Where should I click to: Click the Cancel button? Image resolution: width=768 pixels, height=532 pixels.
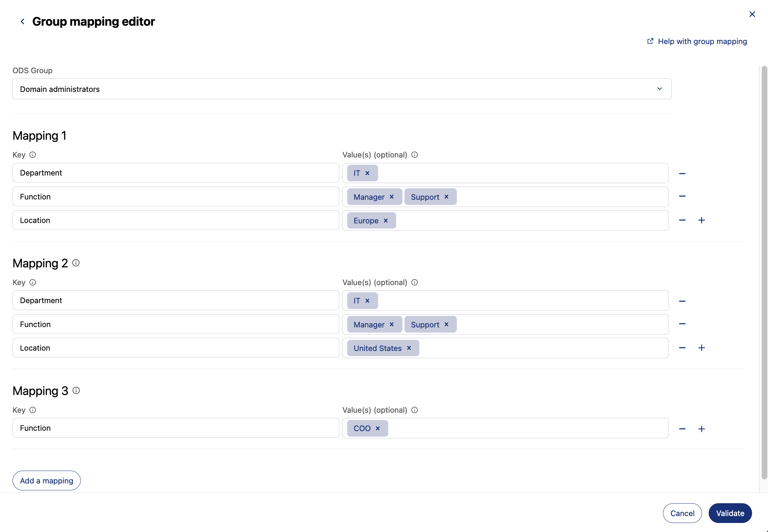[x=682, y=513]
